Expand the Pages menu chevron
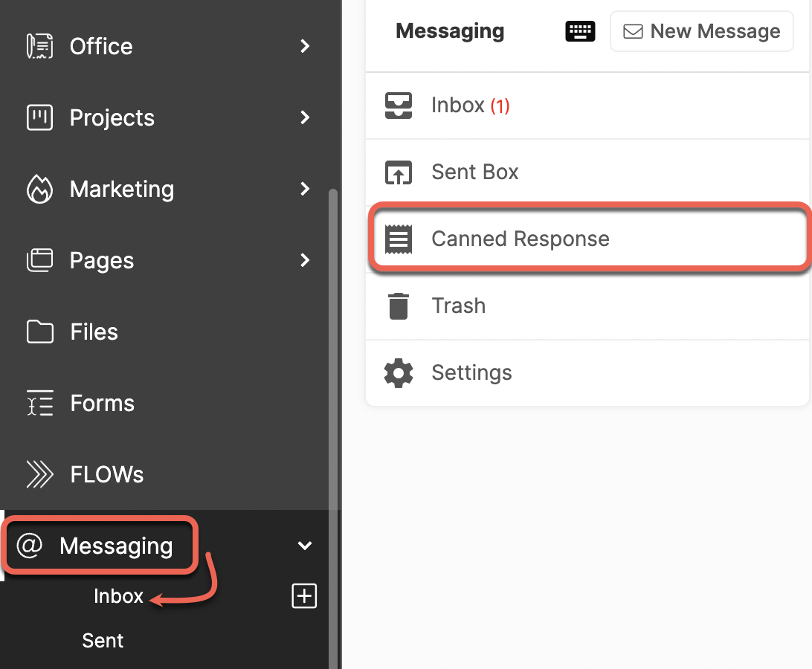 (305, 260)
